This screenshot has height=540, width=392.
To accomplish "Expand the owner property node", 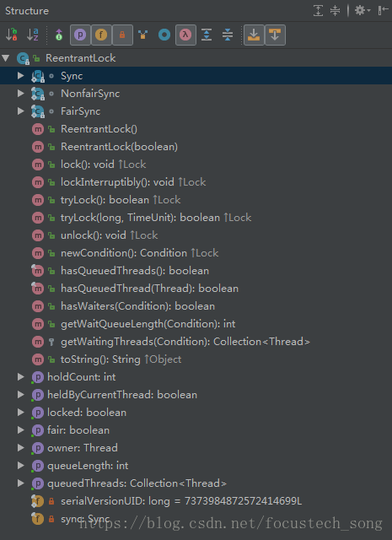I will pos(20,448).
